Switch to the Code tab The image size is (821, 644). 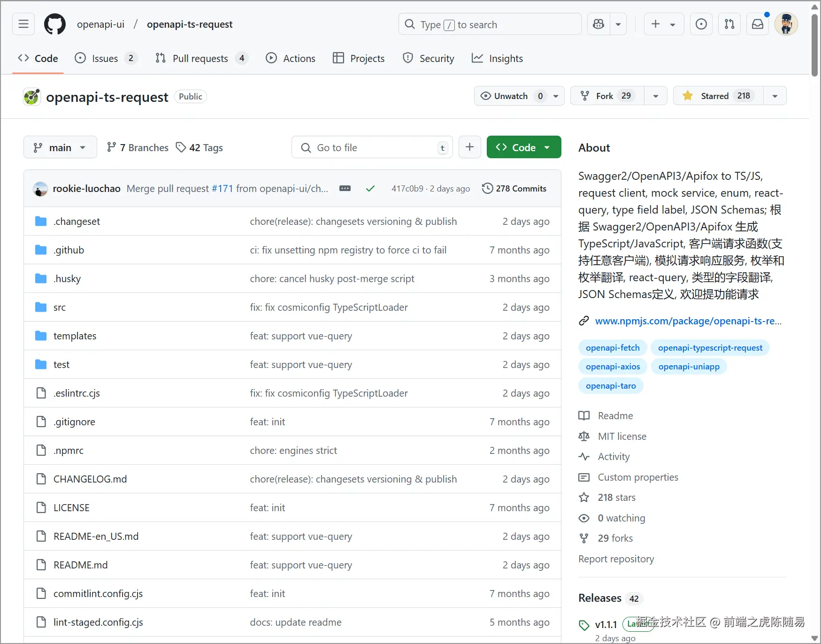click(x=38, y=58)
